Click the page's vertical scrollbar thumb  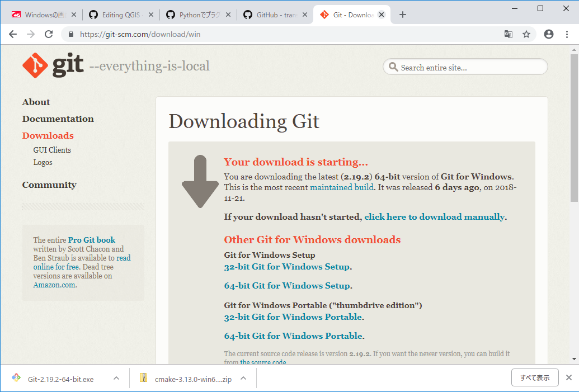[574, 127]
